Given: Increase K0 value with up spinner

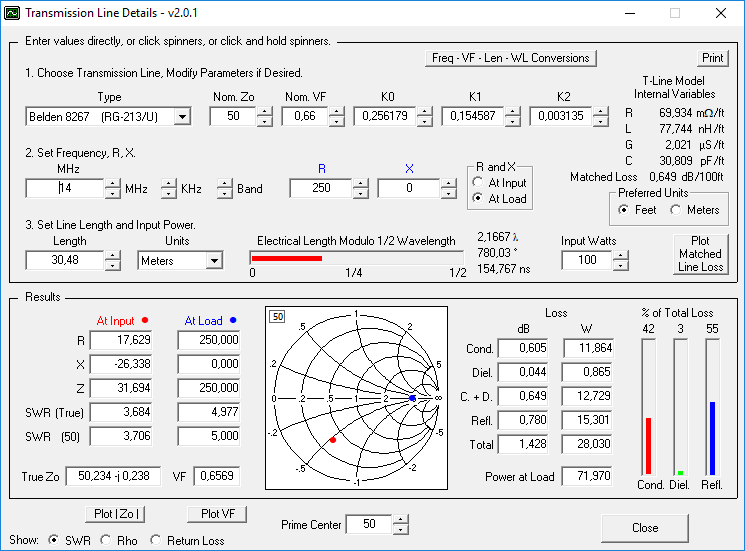Looking at the screenshot, I should pos(424,112).
